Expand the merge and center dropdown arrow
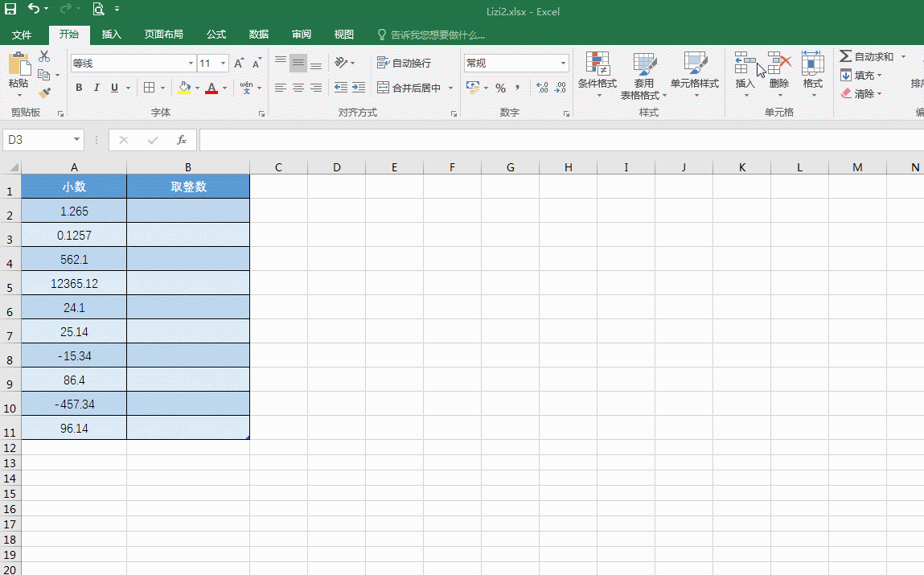924x575 pixels. coord(451,88)
